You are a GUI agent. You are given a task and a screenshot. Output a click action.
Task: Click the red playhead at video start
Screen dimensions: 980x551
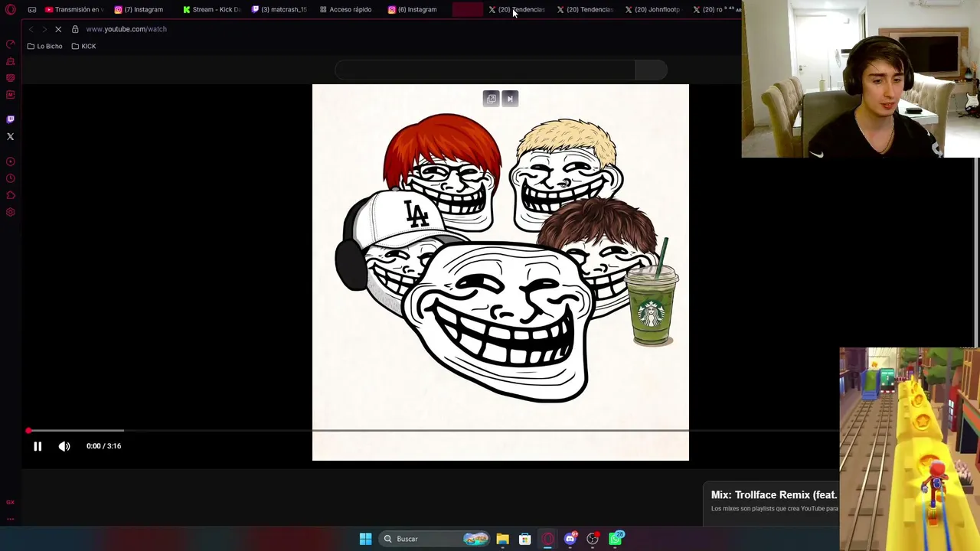click(28, 431)
